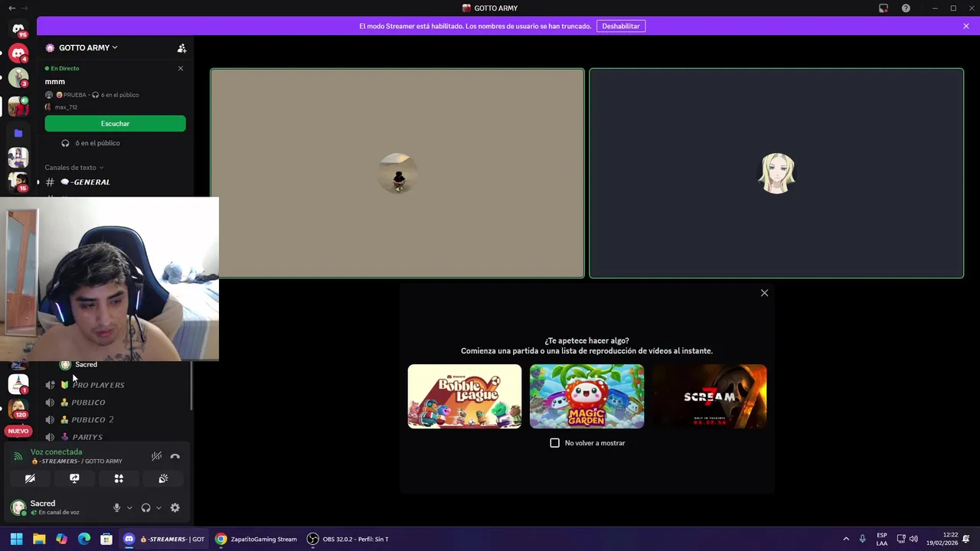Dismiss the En Directo stage card

tap(181, 68)
